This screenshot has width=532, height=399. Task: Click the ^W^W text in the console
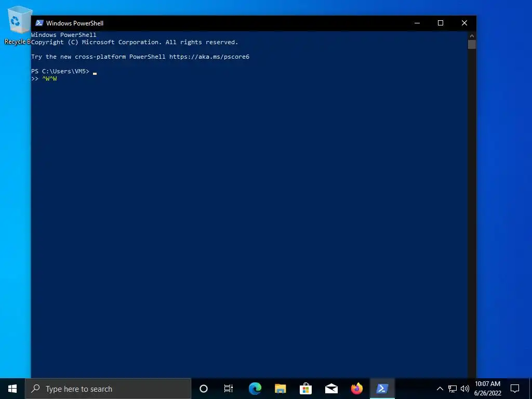point(49,79)
